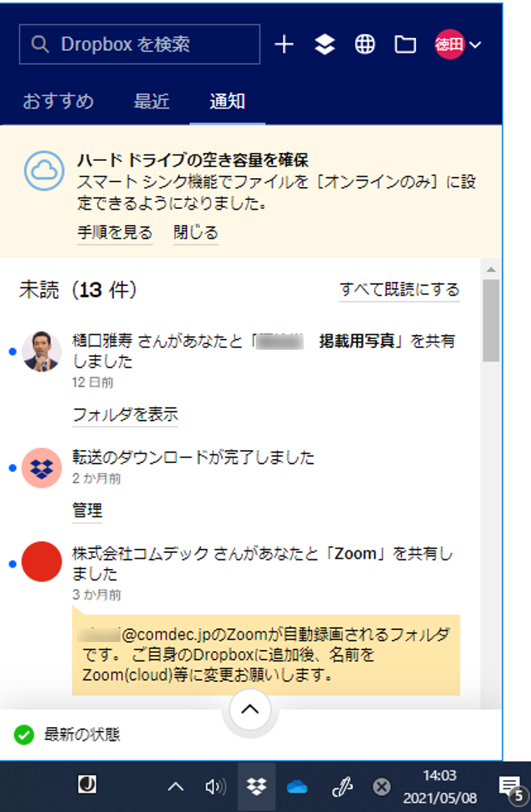Mark all as read with すべて既読にする
Screen dimensions: 531x812
(400, 289)
